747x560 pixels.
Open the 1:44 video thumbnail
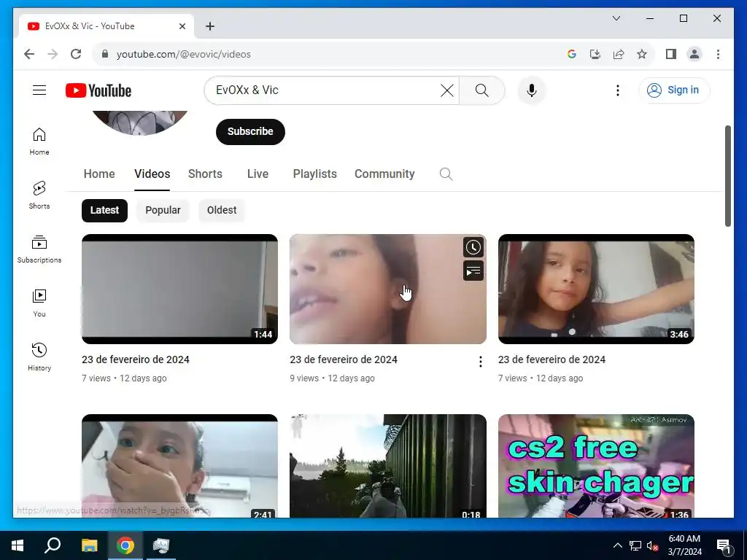(179, 289)
